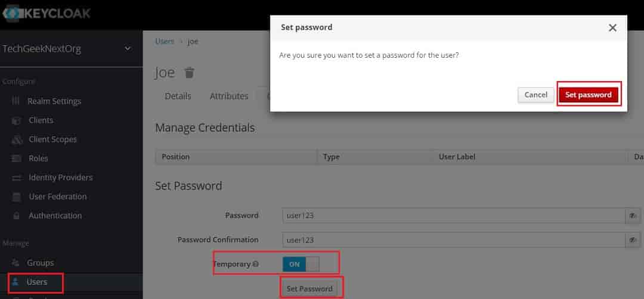Toggle the Temporary ON switch
The width and height of the screenshot is (644, 299).
point(301,264)
